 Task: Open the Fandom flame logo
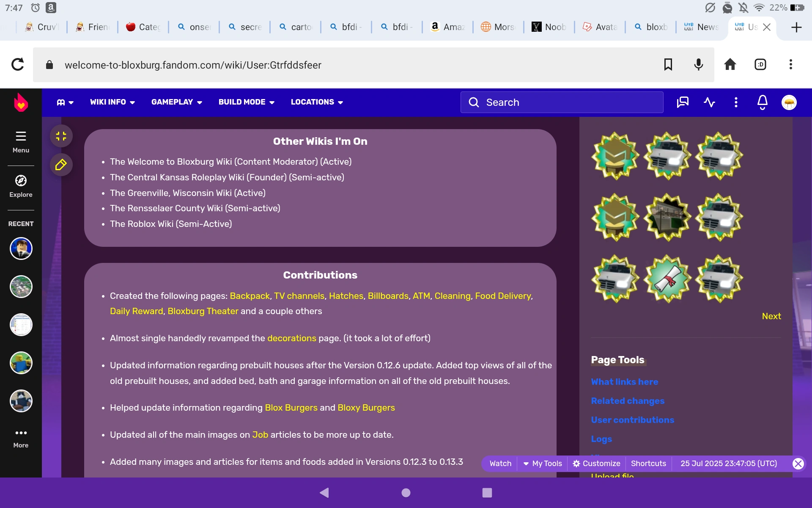pyautogui.click(x=21, y=102)
